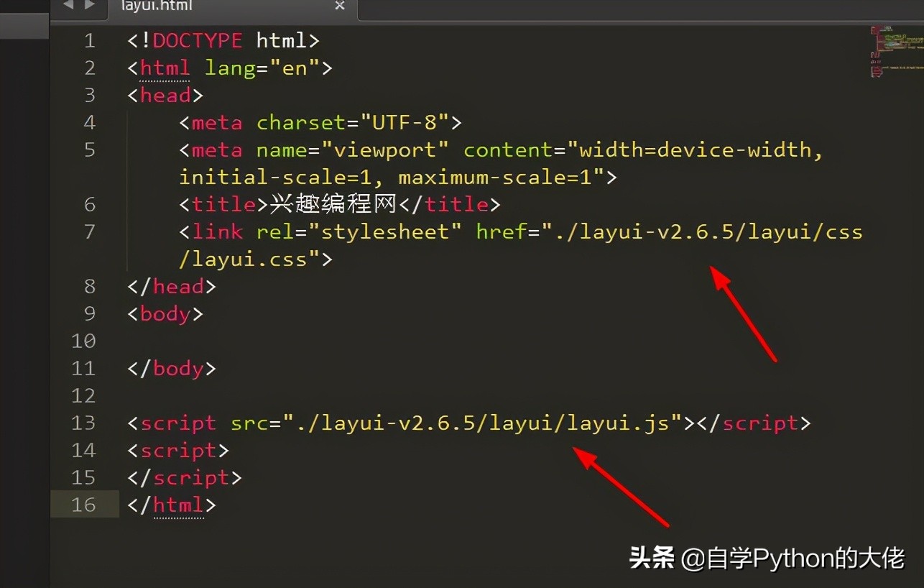Close the layui.html tab
The height and width of the screenshot is (588, 924).
point(340,6)
